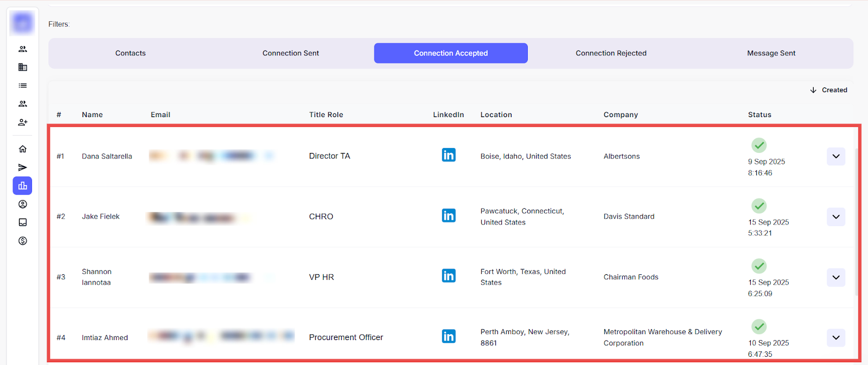Screen dimensions: 868x365
Task: Open the inbox tray icon in sidebar
Action: (x=23, y=222)
